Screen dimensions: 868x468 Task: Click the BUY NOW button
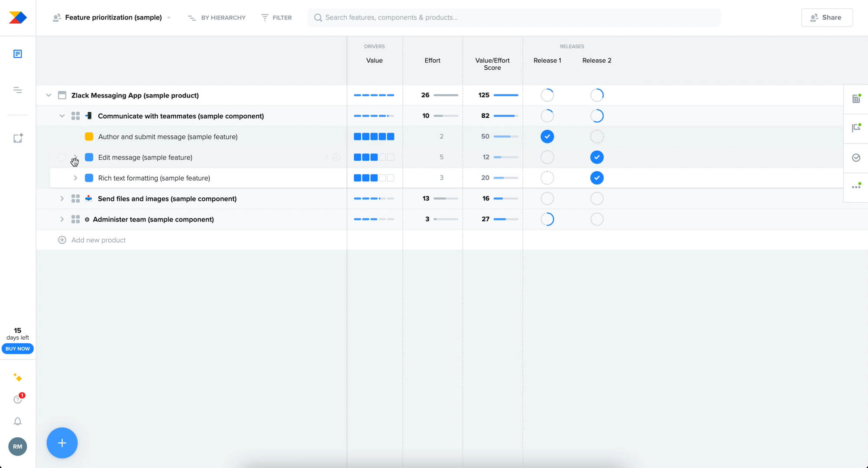[17, 348]
